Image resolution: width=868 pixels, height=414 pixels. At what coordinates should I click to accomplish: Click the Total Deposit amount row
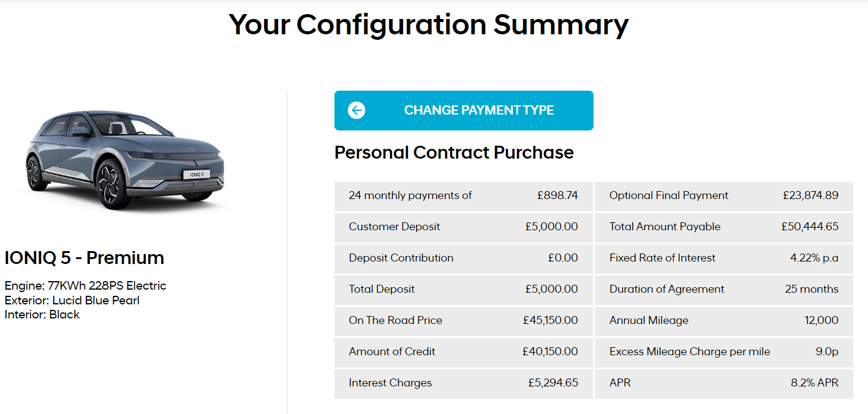[464, 290]
